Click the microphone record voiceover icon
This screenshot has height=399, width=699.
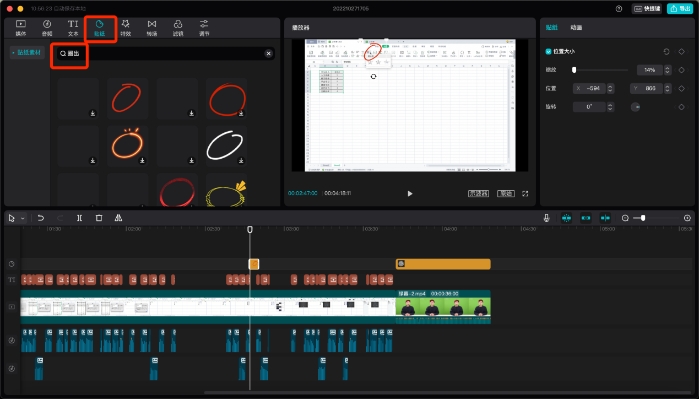547,218
